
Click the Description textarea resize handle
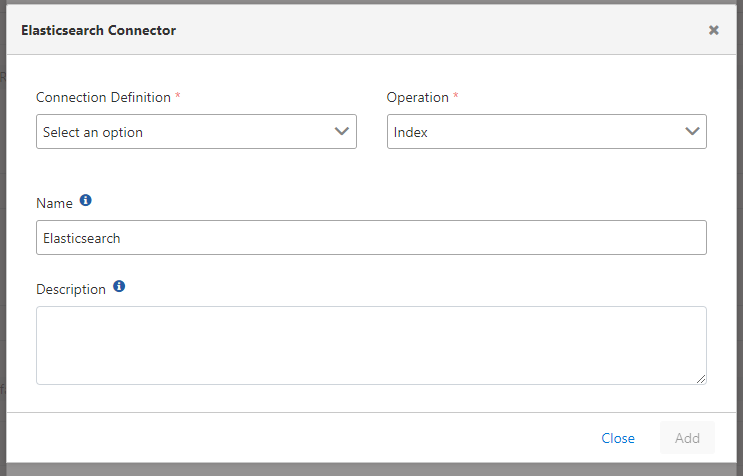(701, 379)
